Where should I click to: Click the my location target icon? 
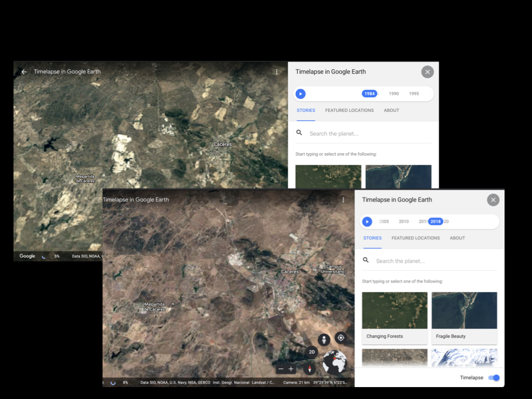(341, 338)
